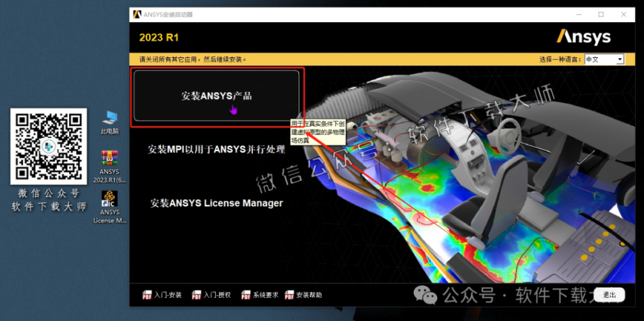Click the WeChat QR code image on desktop

tap(48, 146)
